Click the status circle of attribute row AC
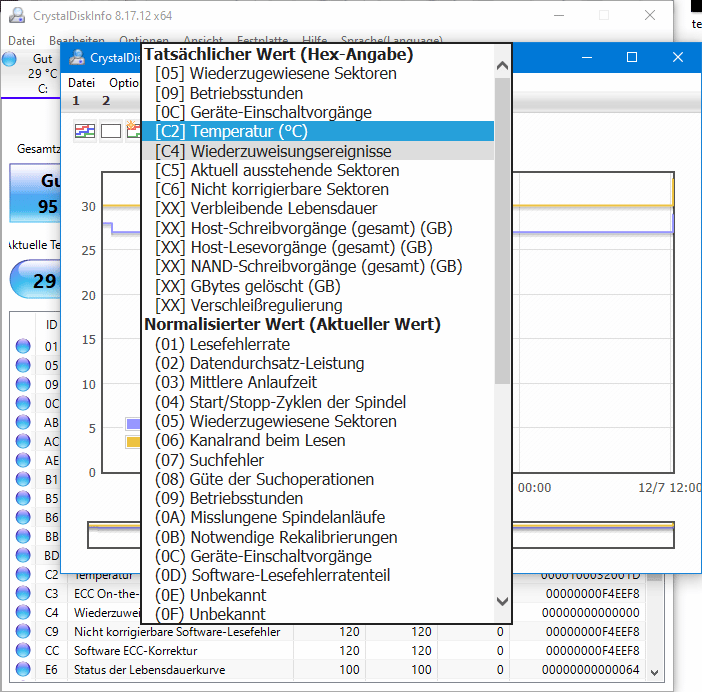The image size is (702, 692). (x=23, y=441)
